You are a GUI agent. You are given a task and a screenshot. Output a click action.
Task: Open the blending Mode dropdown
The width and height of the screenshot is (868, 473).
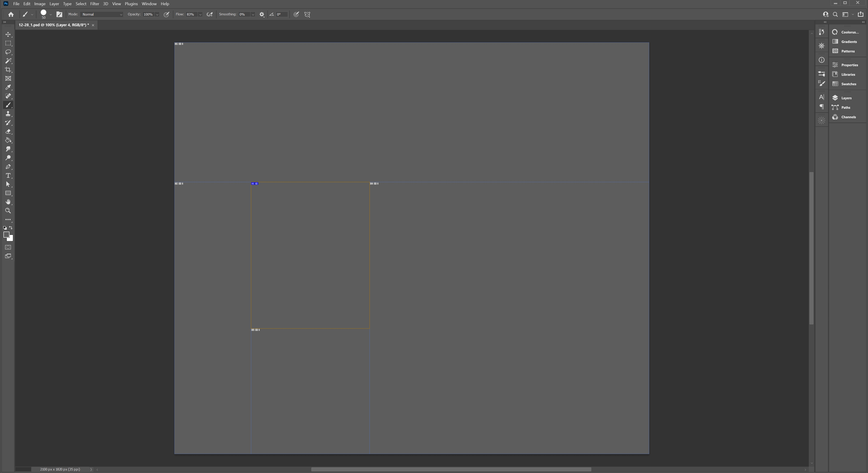click(102, 14)
